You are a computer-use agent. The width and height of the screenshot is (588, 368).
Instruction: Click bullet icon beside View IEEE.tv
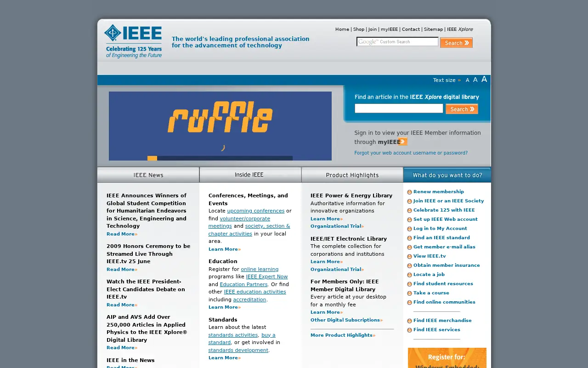(409, 257)
